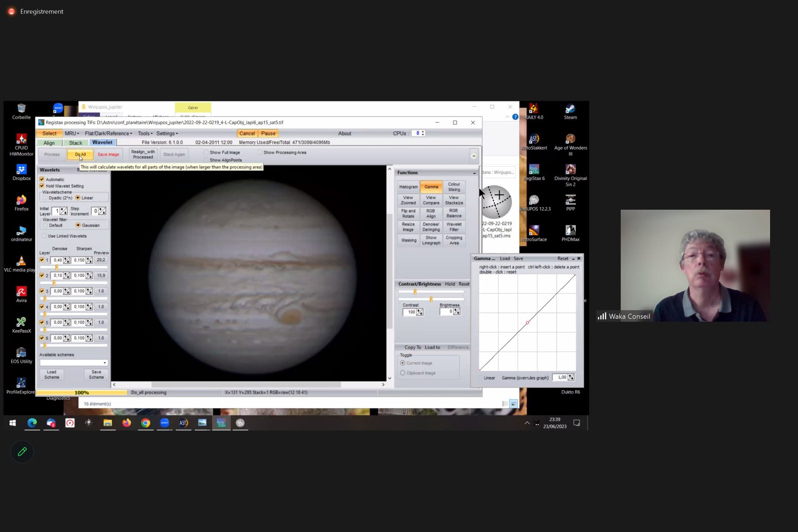Open the About menu item
798x532 pixels.
coord(344,133)
